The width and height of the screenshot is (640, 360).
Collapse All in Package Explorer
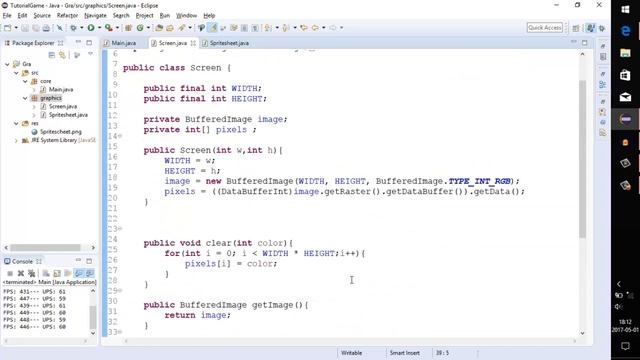coord(51,55)
